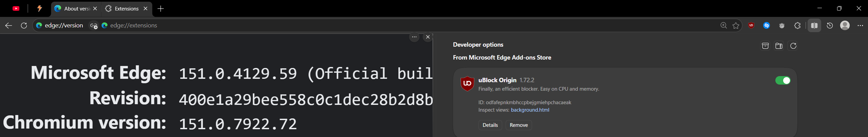Open the Tampermonkey-style monkey extension icon
The width and height of the screenshot is (868, 137).
(782, 25)
